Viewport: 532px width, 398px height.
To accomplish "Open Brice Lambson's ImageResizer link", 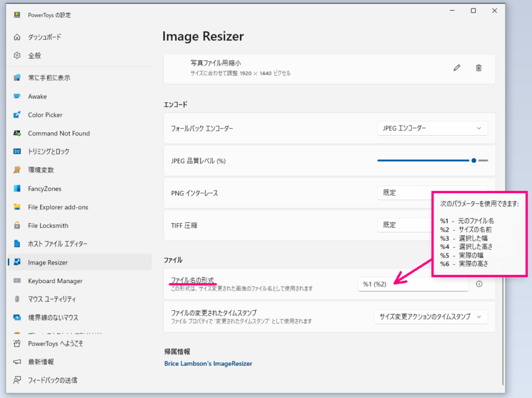I will 208,364.
